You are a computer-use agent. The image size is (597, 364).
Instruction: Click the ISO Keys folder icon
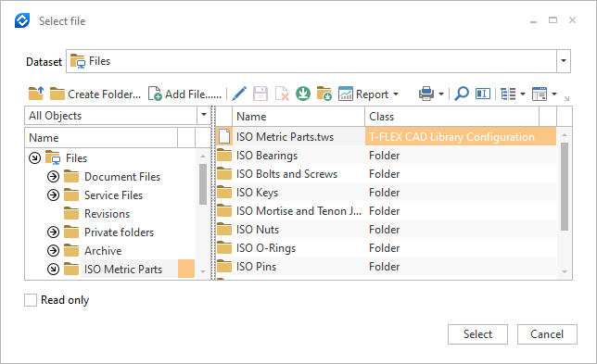click(x=224, y=193)
